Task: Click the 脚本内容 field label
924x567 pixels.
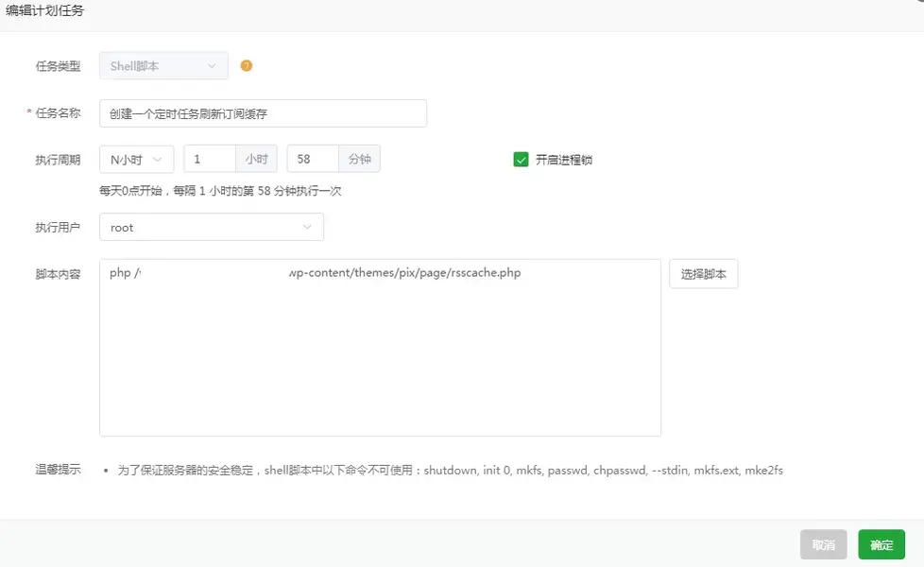Action: pyautogui.click(x=58, y=274)
